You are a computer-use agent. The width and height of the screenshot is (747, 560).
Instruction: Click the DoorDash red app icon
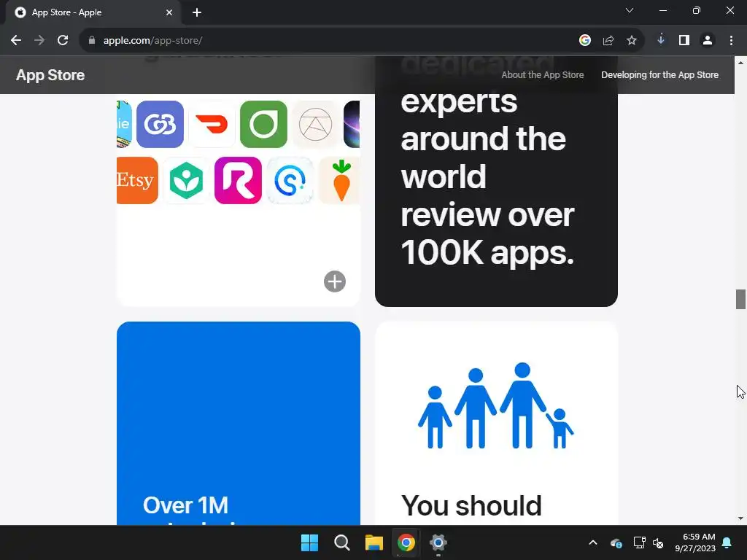click(212, 124)
